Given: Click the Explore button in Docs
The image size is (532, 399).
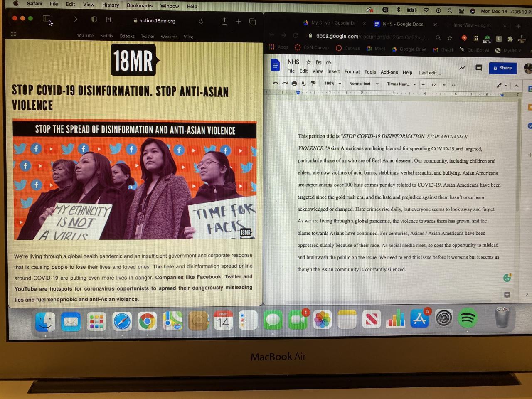Looking at the screenshot, I should pos(507,295).
